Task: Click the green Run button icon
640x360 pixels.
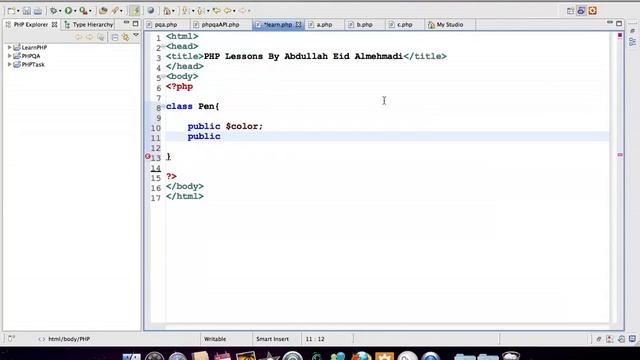Action: [x=68, y=11]
